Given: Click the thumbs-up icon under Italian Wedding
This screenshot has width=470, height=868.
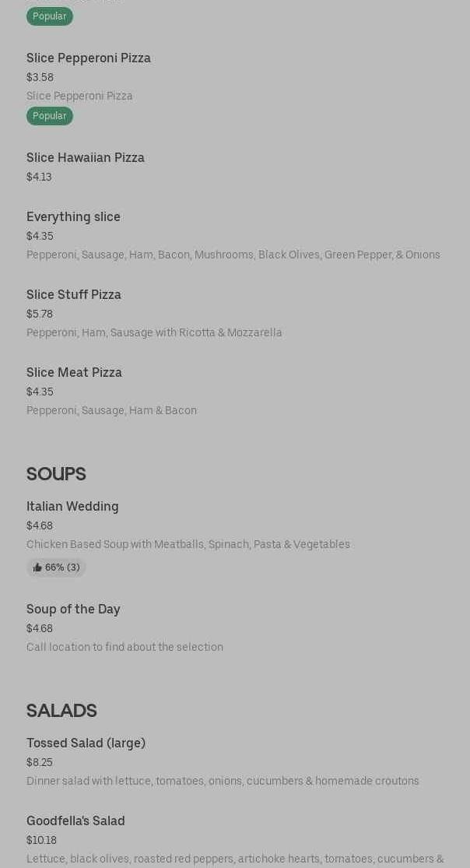Looking at the screenshot, I should point(37,568).
